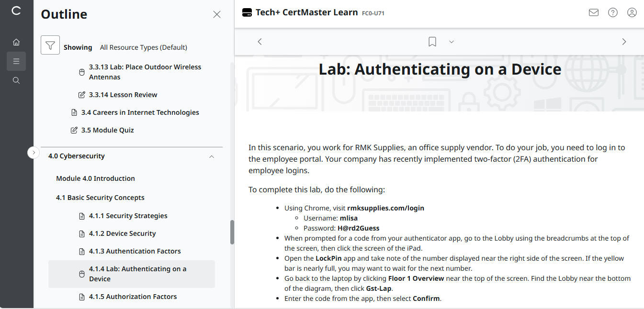The width and height of the screenshot is (644, 309).
Task: Open 3.4 Careers in Internet Technologies
Action: tap(141, 112)
